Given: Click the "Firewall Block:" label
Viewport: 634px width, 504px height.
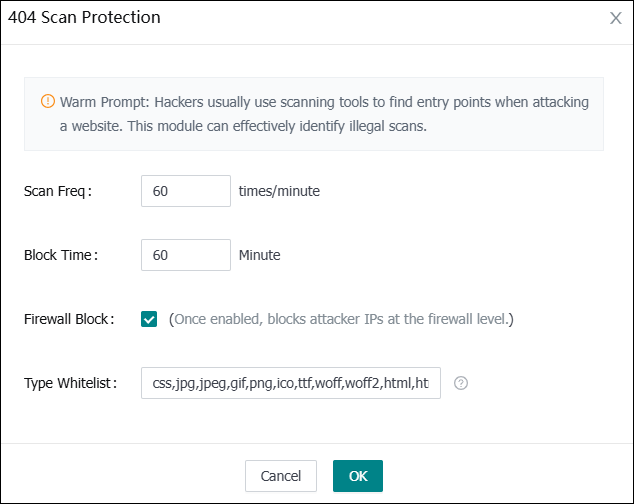Looking at the screenshot, I should tap(69, 319).
